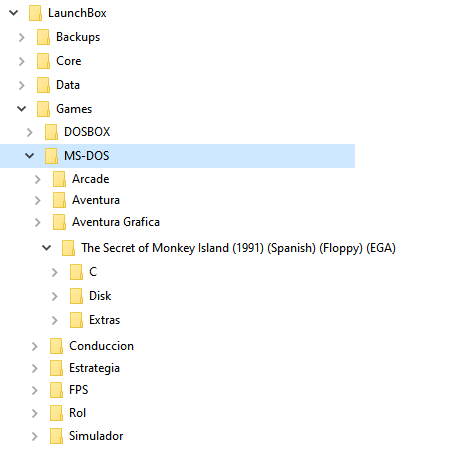
Task: Click the Arcade folder icon
Action: tap(59, 179)
